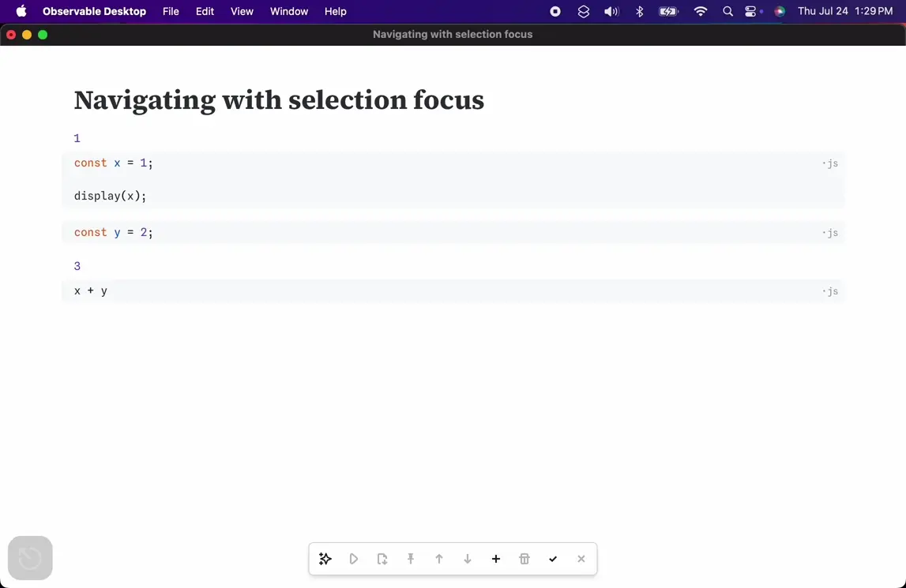Viewport: 906px width, 588px height.
Task: Dismiss the toolbar with the X icon
Action: 581,559
